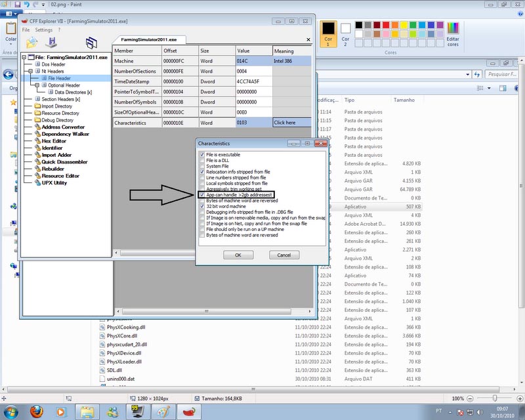Select the Import Directory folder in tree

click(56, 106)
